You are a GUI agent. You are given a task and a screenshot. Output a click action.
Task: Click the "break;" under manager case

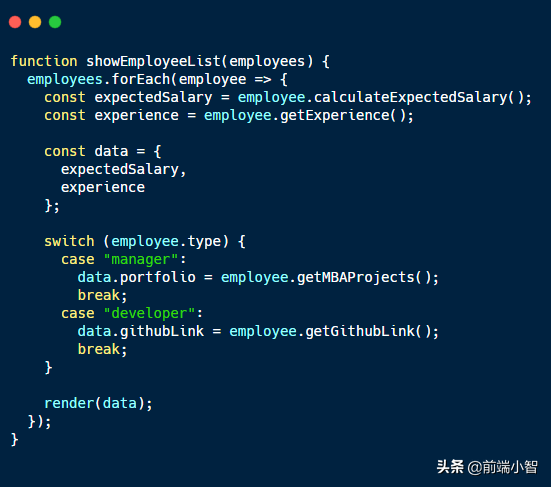coord(102,296)
